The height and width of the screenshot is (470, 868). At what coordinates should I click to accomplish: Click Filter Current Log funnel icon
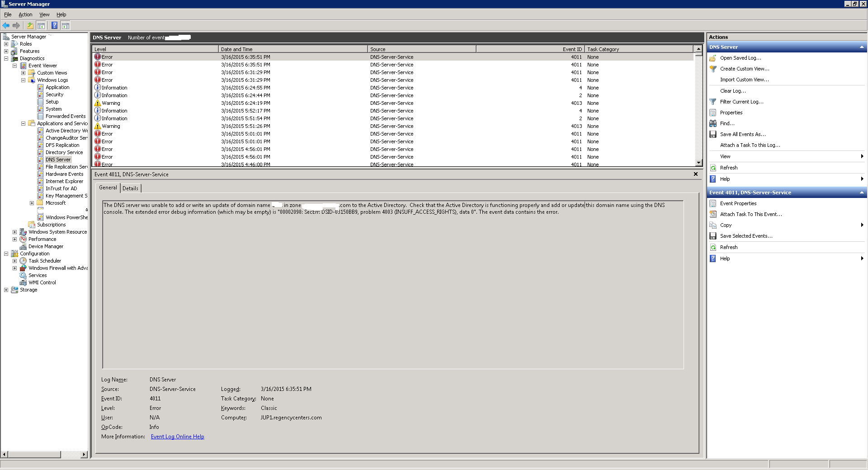[x=713, y=102]
